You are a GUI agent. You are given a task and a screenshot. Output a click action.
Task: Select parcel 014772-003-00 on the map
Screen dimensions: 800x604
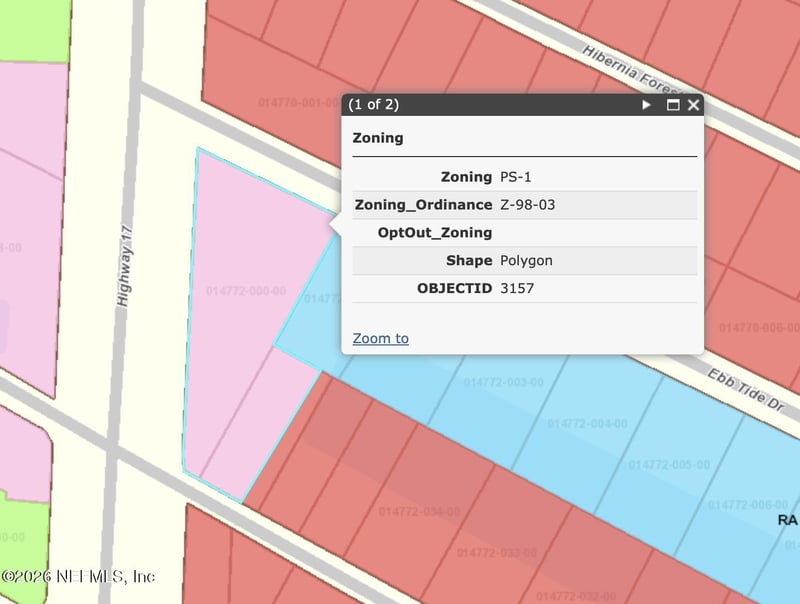tap(503, 383)
